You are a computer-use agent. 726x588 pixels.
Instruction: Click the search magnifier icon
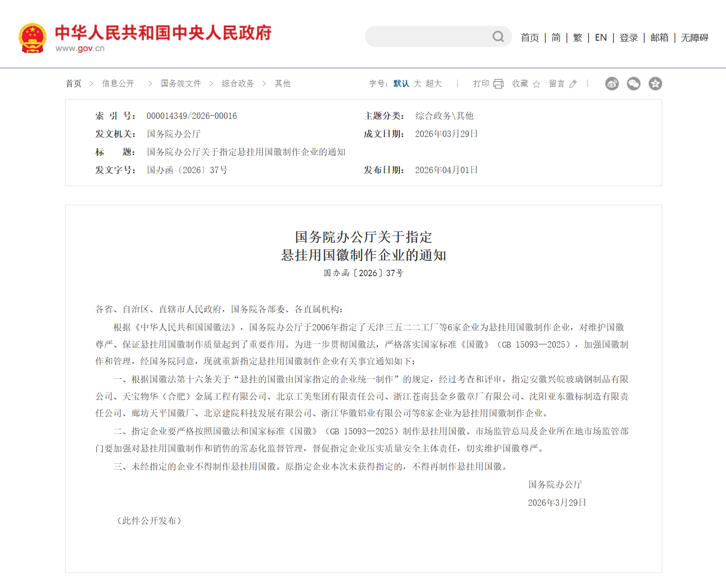pos(498,37)
